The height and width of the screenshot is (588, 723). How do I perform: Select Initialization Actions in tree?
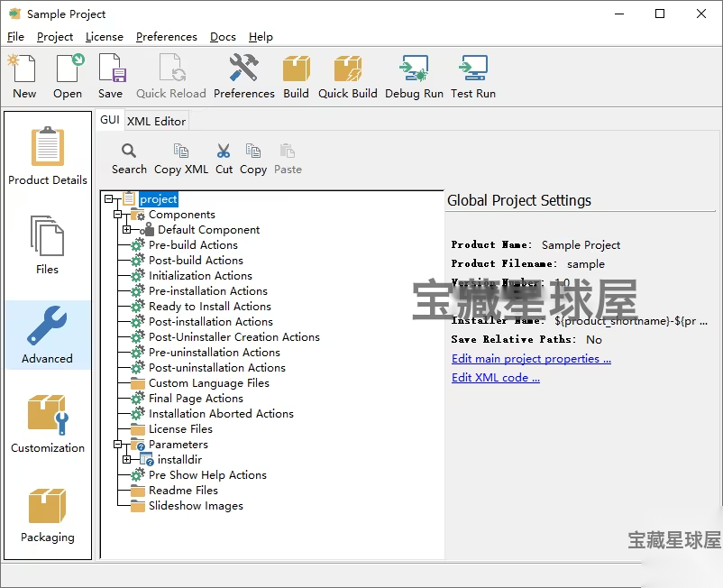point(200,276)
